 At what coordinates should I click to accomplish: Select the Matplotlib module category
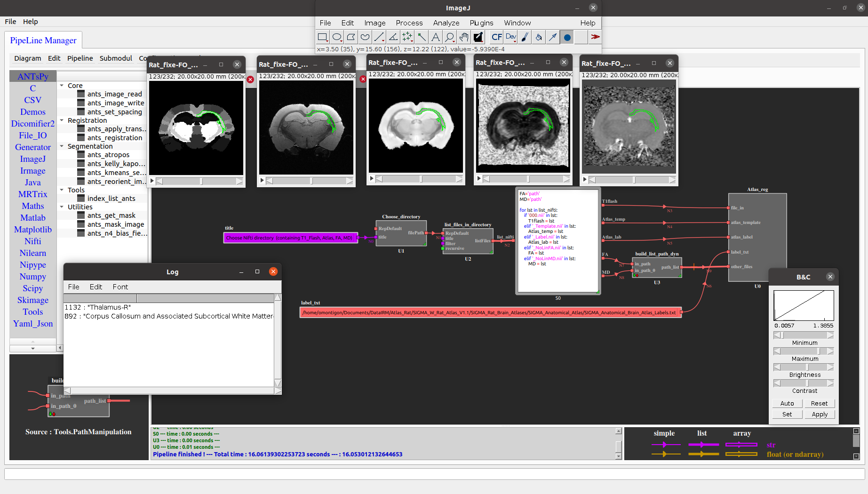tap(33, 230)
